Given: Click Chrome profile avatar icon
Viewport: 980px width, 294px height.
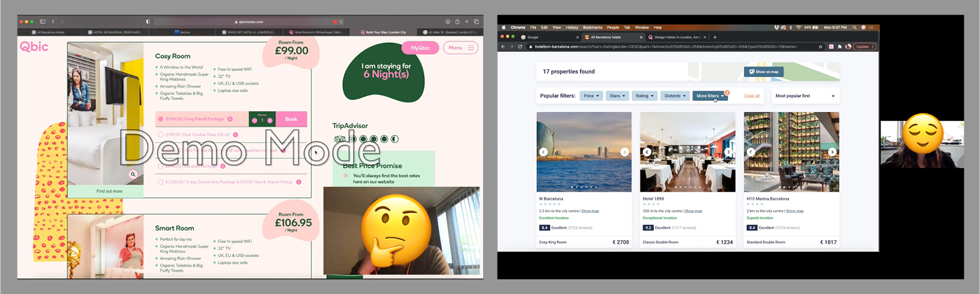Looking at the screenshot, I should pyautogui.click(x=848, y=46).
